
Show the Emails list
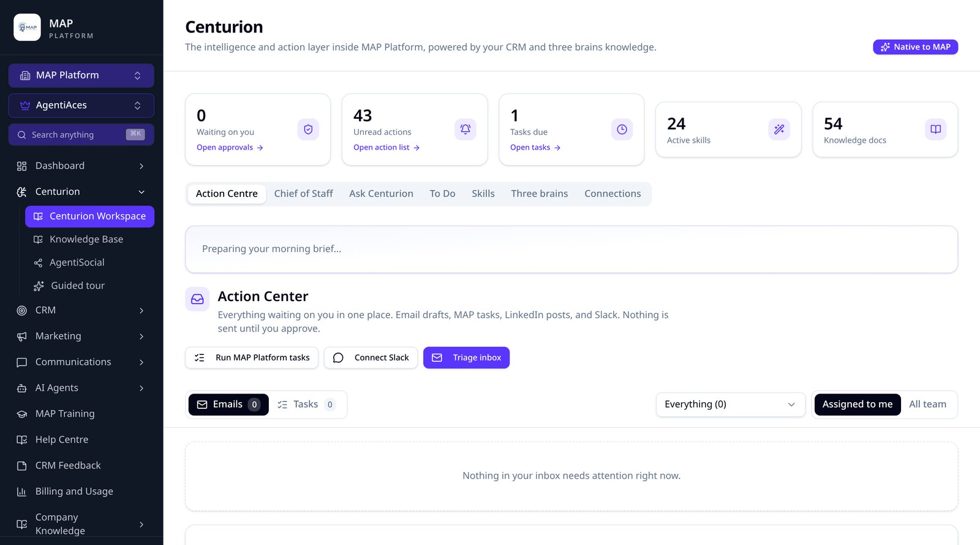coord(228,405)
